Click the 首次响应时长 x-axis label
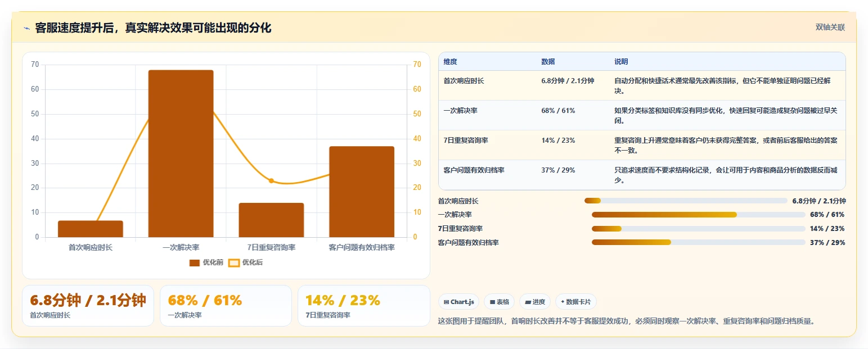Screen dimensions: 868x349 point(91,247)
